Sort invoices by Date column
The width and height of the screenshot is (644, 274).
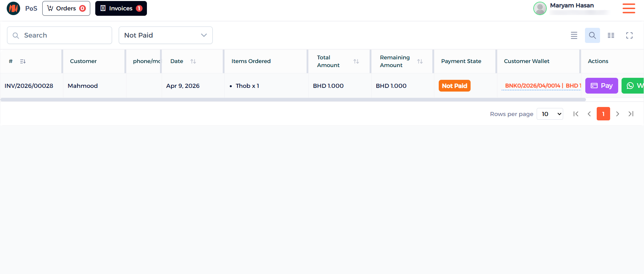(x=193, y=61)
